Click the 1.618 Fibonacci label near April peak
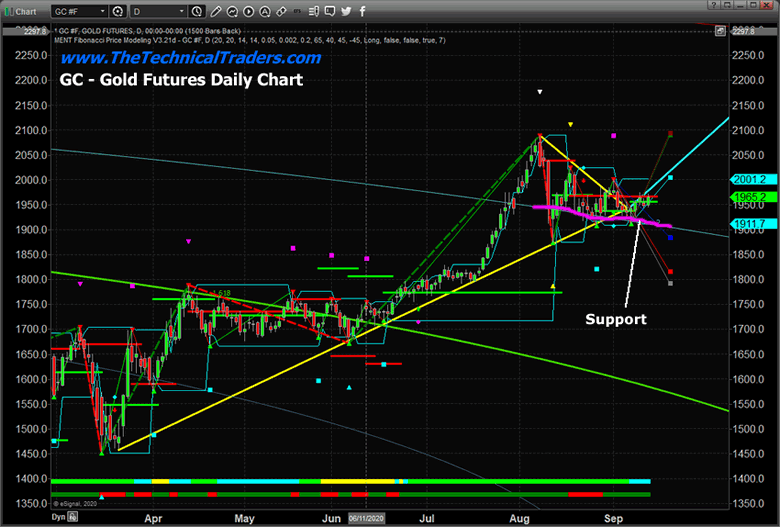This screenshot has height=527, width=780. tap(221, 293)
